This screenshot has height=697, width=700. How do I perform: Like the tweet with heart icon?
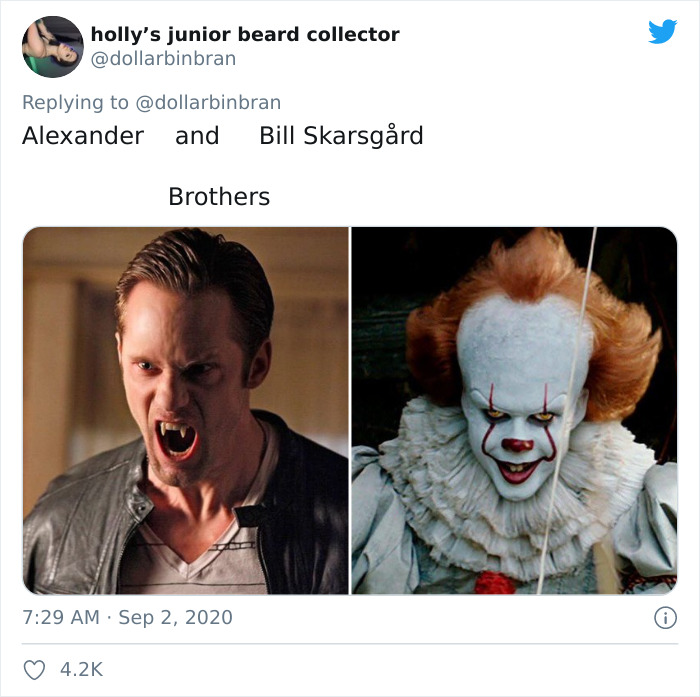pos(34,670)
